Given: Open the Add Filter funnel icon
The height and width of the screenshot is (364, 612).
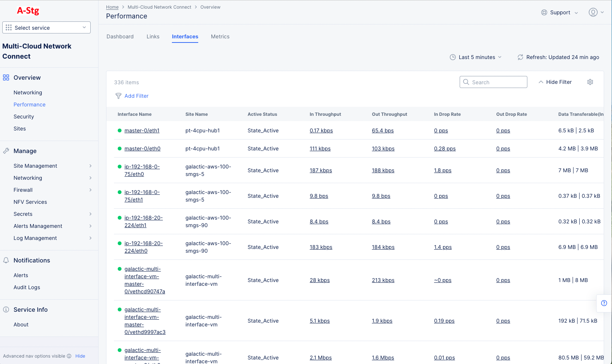Looking at the screenshot, I should [118, 96].
